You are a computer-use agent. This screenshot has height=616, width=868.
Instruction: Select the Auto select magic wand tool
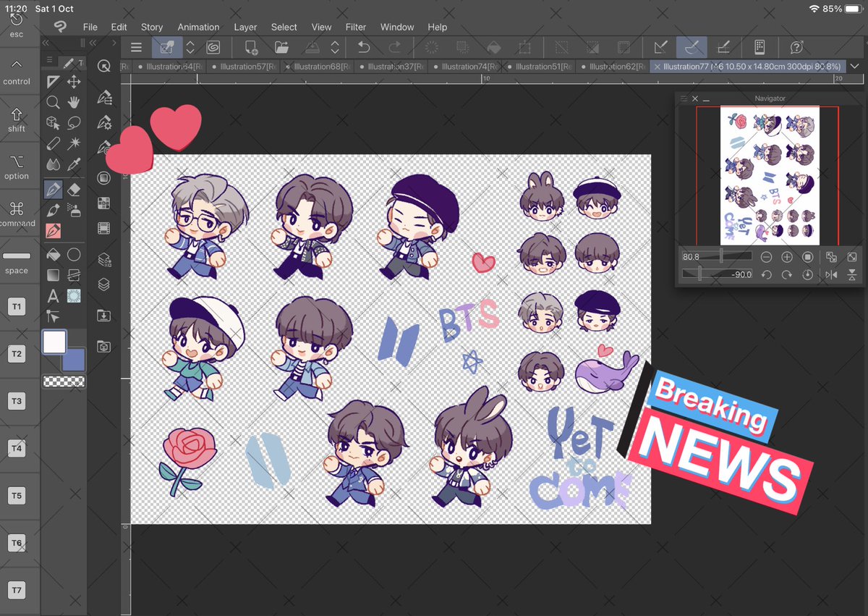click(x=74, y=144)
